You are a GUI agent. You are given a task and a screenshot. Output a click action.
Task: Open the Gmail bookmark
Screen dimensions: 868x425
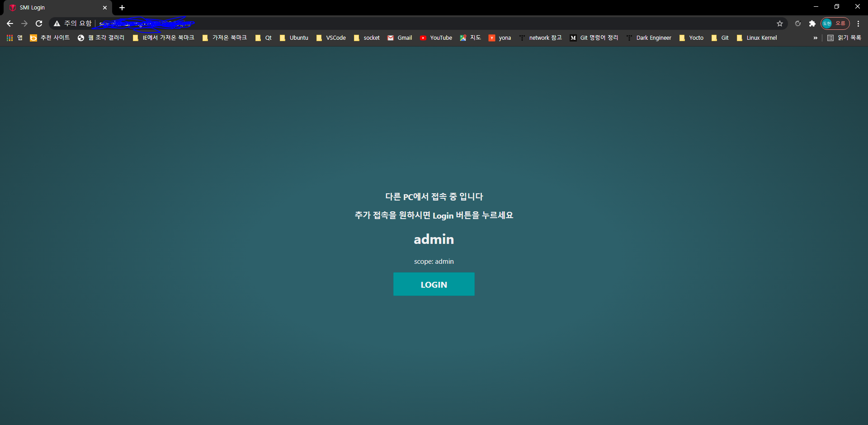400,38
